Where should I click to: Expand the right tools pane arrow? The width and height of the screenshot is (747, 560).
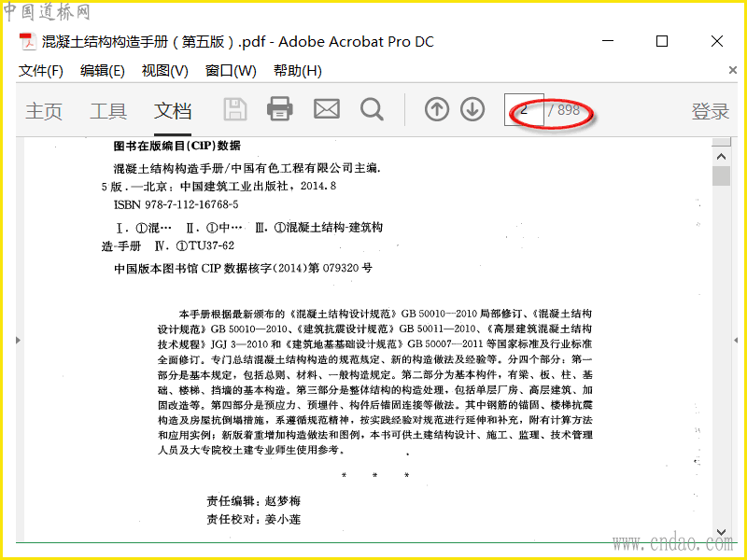click(x=736, y=340)
